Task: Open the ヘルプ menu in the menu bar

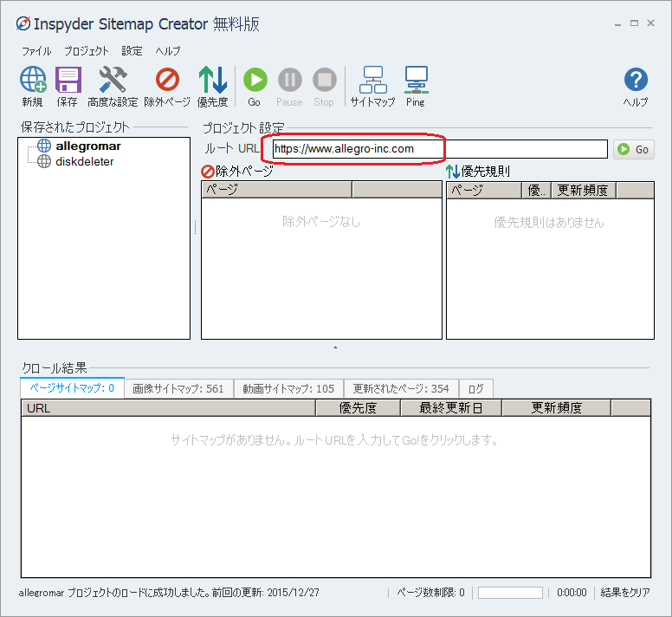Action: coord(168,51)
